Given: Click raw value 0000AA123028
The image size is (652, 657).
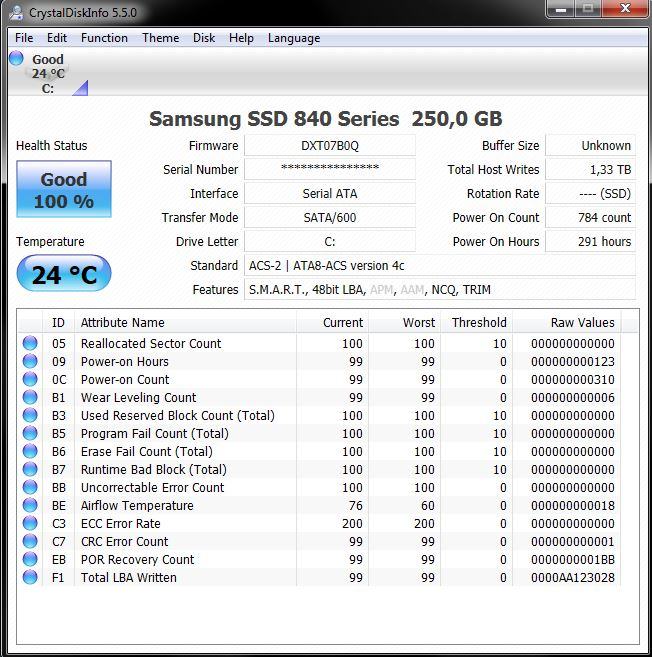Looking at the screenshot, I should coord(573,578).
